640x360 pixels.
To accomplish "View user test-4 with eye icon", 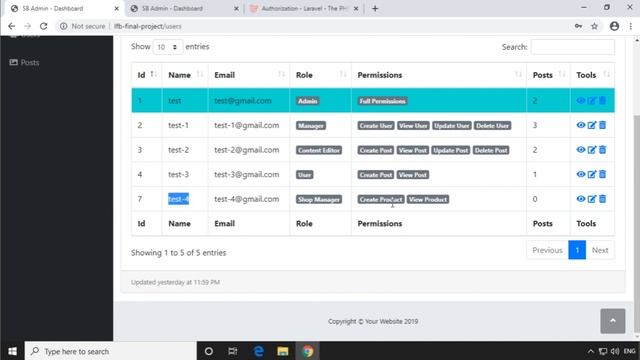I will pos(580,199).
